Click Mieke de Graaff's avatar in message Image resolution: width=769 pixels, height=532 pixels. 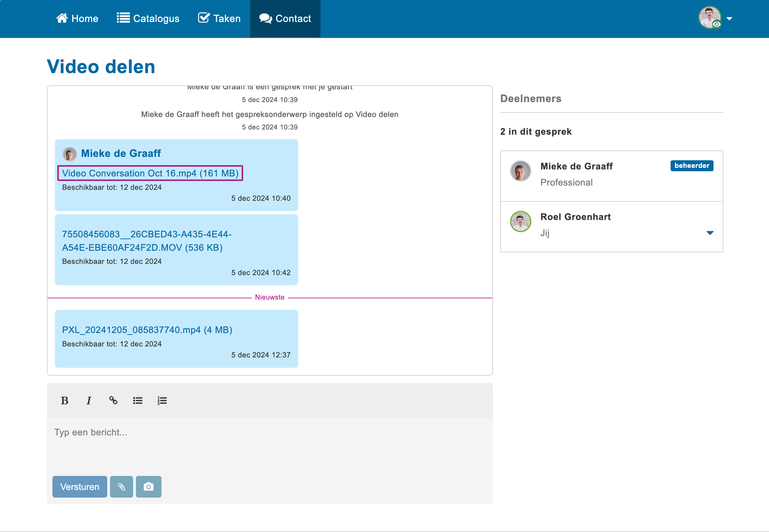point(69,154)
